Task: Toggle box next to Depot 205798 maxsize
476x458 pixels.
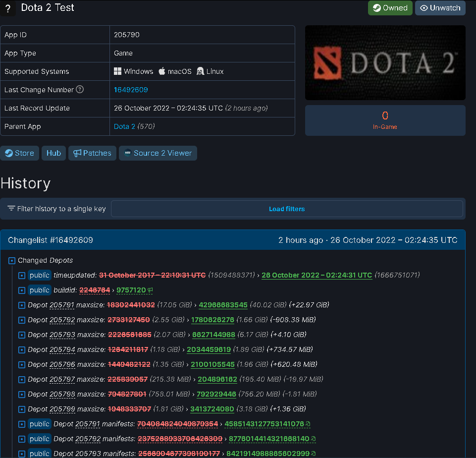Action: pos(22,395)
